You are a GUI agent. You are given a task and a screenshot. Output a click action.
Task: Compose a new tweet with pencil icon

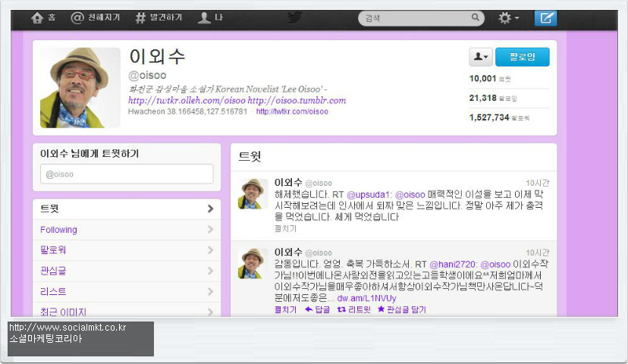[546, 18]
